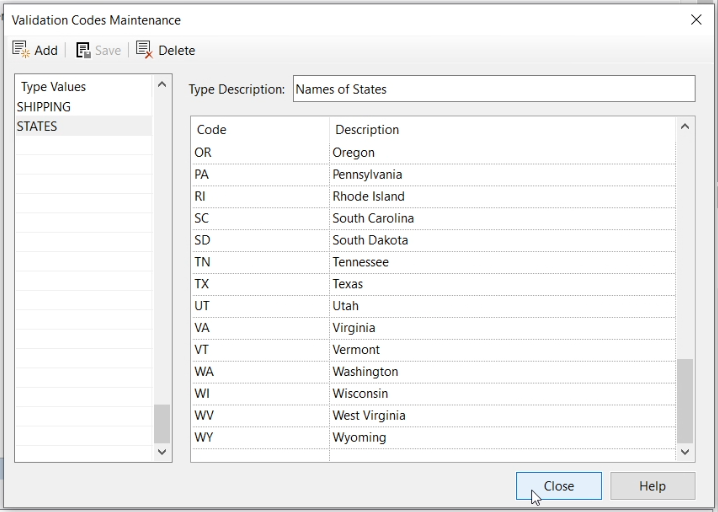
Task: Click the Type Description input field
Action: [x=493, y=89]
